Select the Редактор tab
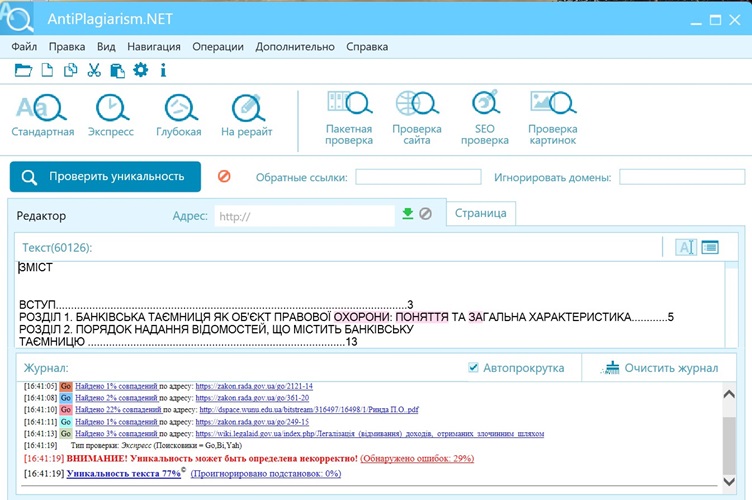Image resolution: width=752 pixels, height=500 pixels. click(x=41, y=216)
